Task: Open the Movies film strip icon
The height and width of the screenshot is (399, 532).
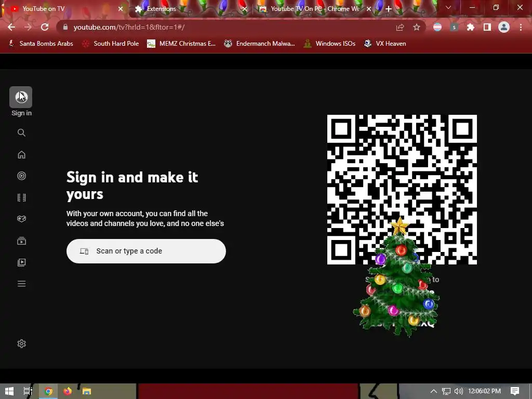Action: (21, 197)
